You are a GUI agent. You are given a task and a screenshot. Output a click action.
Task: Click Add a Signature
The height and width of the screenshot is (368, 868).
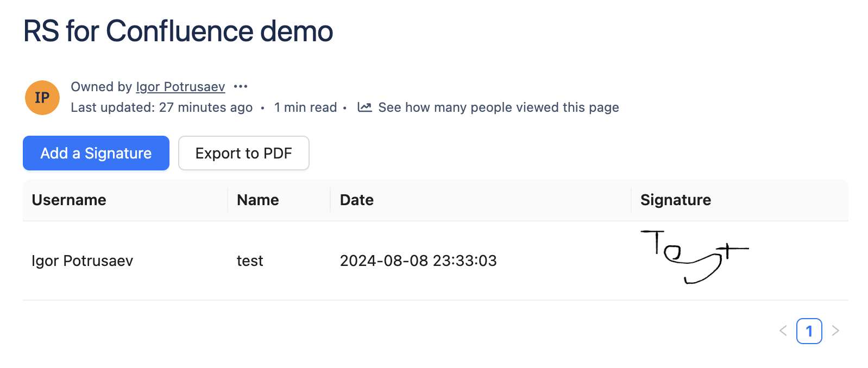click(x=96, y=153)
